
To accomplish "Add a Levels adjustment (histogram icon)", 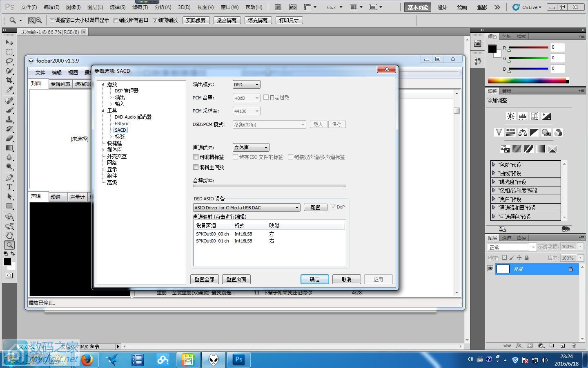I will coord(522,116).
